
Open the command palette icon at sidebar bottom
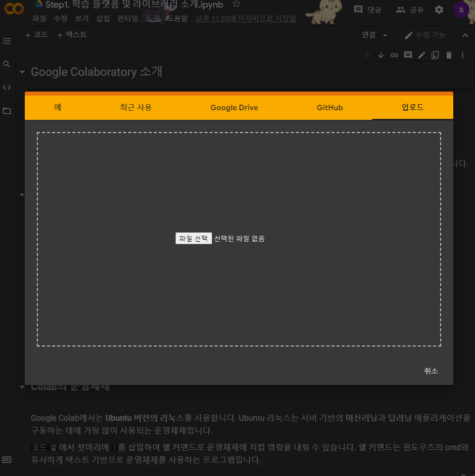(x=7, y=460)
